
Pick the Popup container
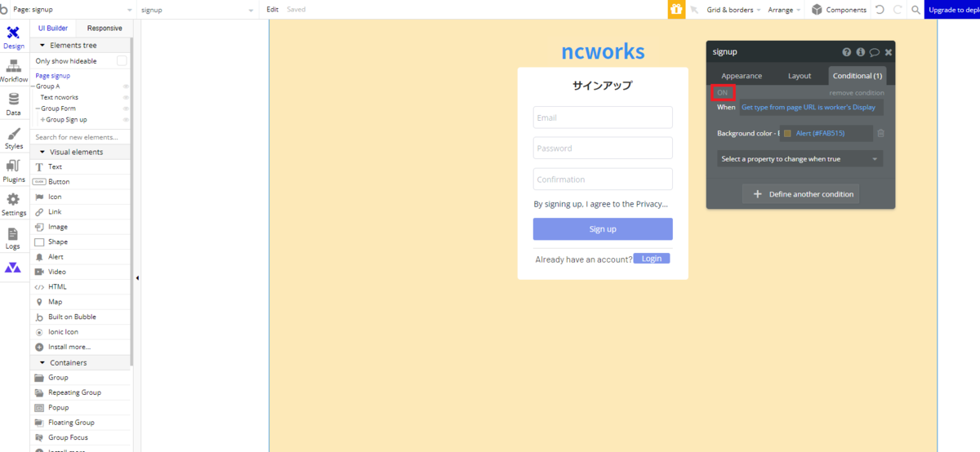click(80, 407)
